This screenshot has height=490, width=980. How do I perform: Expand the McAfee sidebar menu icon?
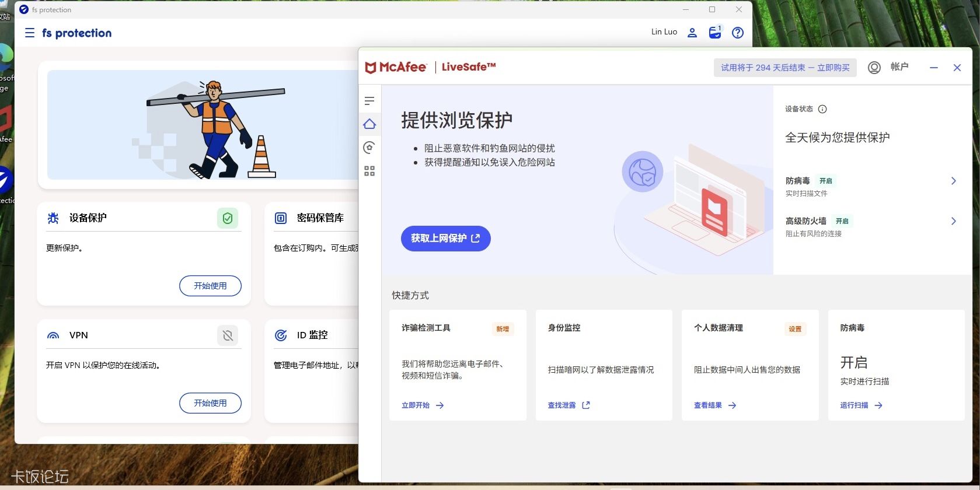click(369, 101)
